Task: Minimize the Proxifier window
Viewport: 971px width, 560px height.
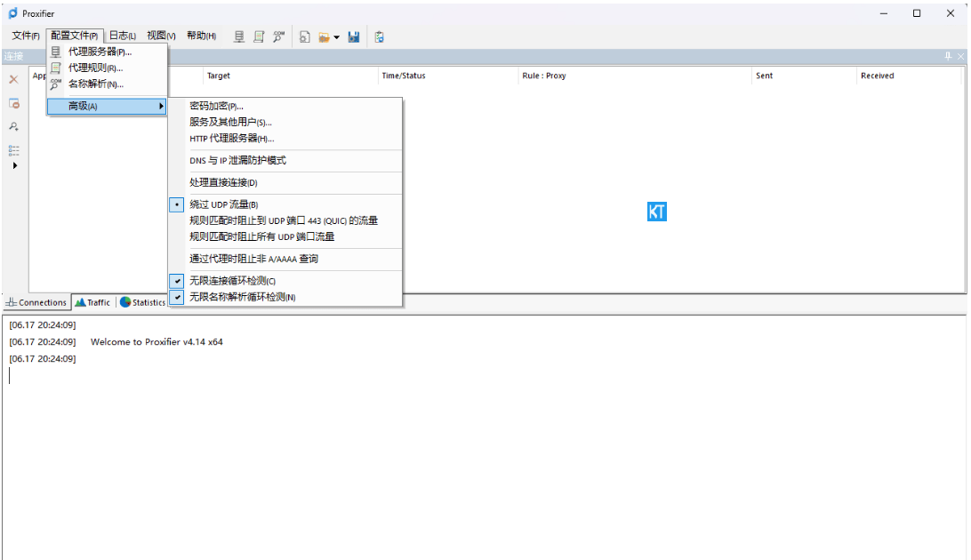Action: [x=884, y=13]
